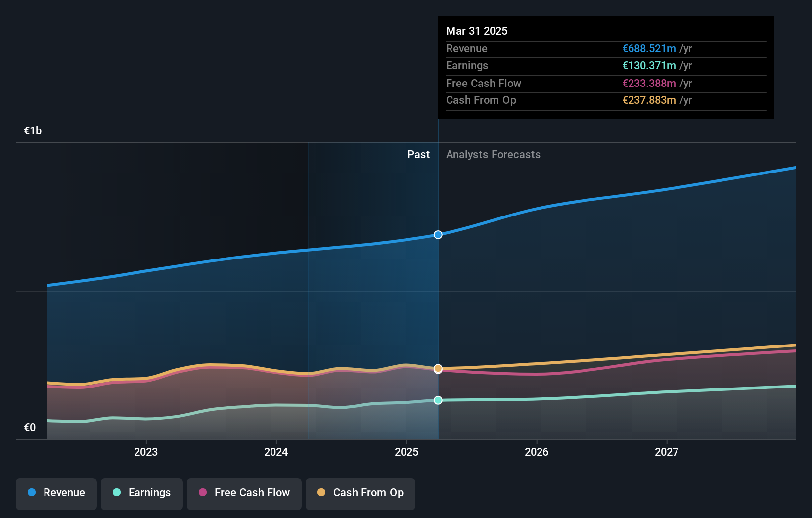Screen dimensions: 812x518
Task: Click the tooltip date Mar 31 2025
Action: click(477, 31)
